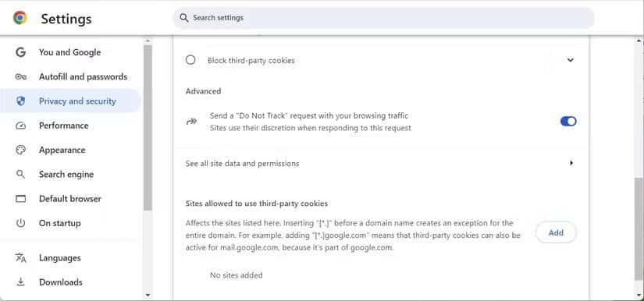Click the Search settings input field
644x301 pixels.
(383, 18)
